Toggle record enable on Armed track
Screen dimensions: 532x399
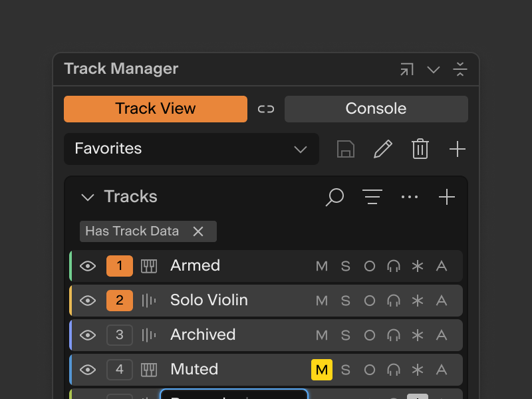pyautogui.click(x=370, y=267)
